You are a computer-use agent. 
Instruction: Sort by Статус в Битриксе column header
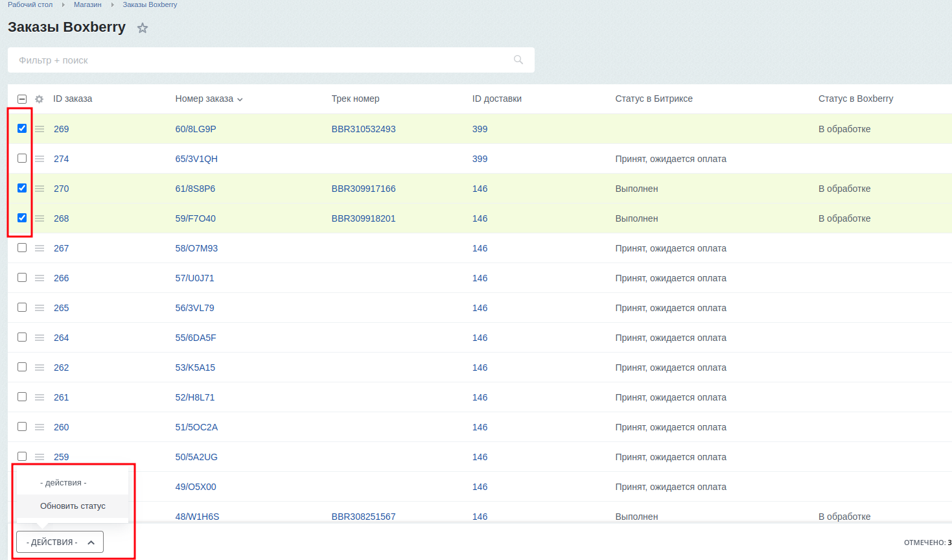coord(654,99)
